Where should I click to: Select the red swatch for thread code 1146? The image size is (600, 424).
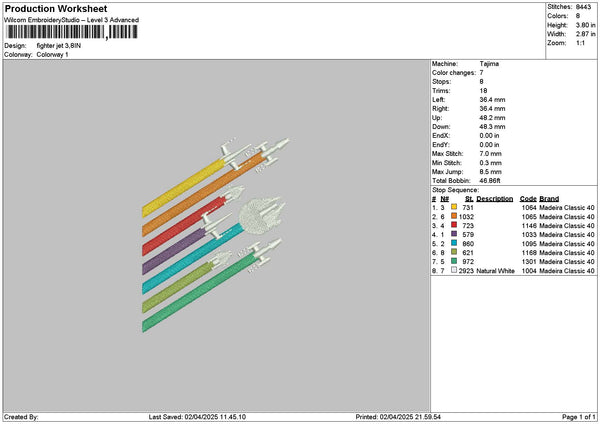(x=454, y=225)
